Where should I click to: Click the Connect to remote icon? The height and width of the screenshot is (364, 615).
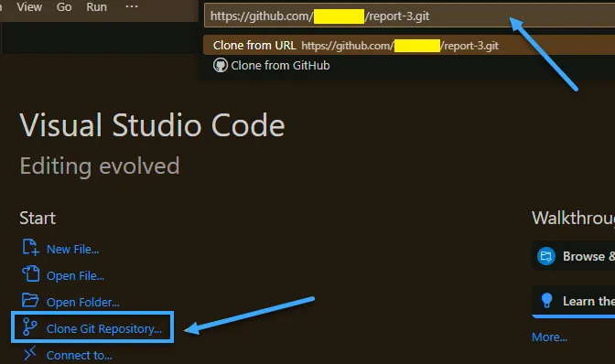(x=30, y=353)
